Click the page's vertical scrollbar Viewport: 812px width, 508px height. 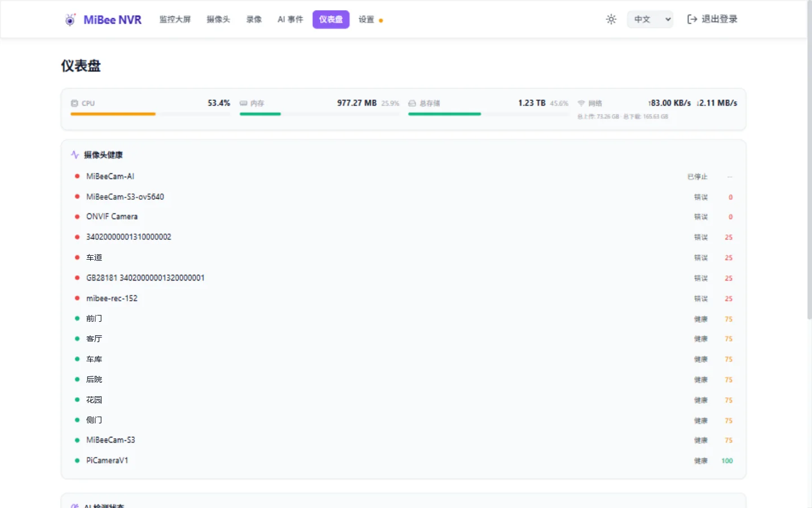(x=809, y=161)
